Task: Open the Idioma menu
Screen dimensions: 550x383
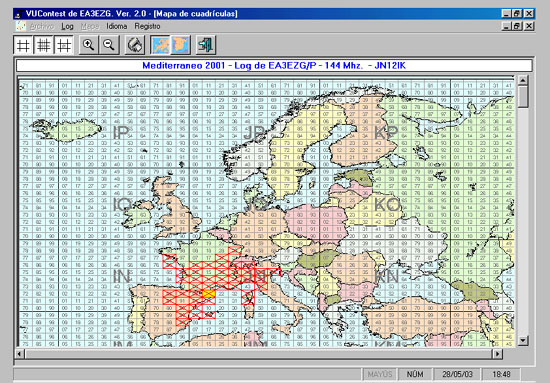Action: [116, 26]
